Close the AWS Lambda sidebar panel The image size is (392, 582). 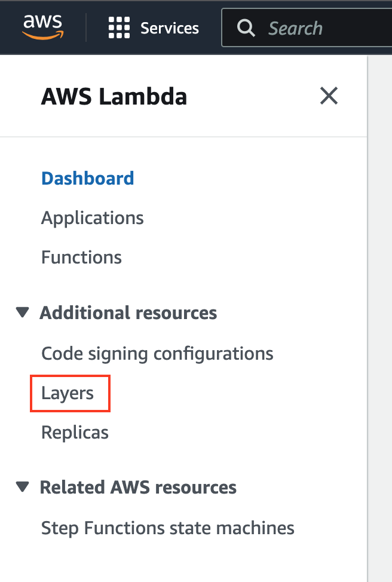(329, 96)
